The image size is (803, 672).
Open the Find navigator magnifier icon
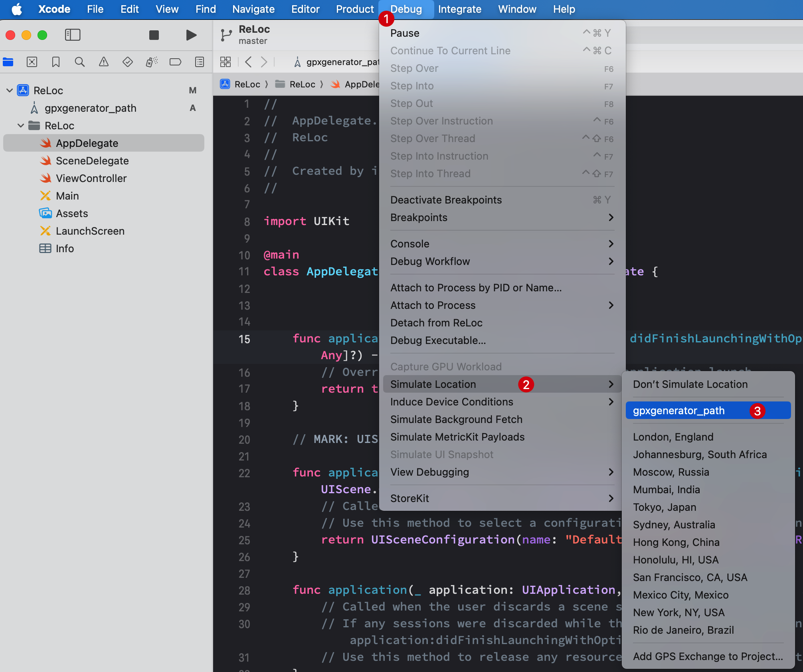[x=79, y=62]
